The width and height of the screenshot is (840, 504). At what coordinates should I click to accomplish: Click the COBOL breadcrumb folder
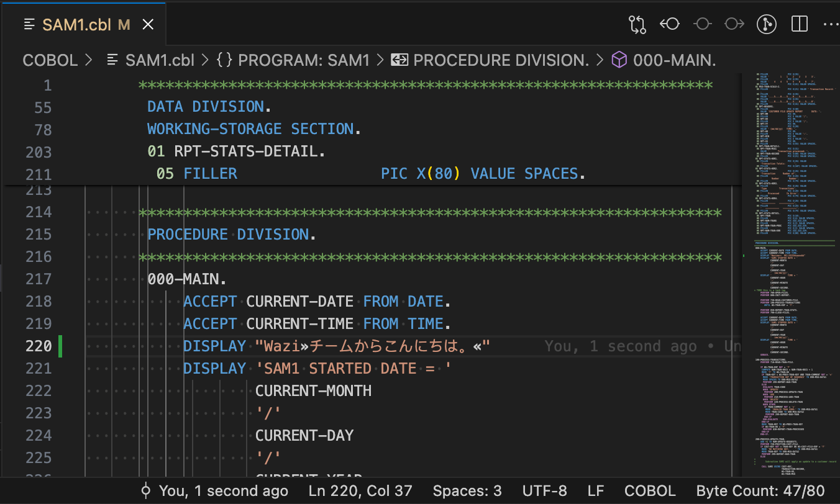click(x=50, y=60)
